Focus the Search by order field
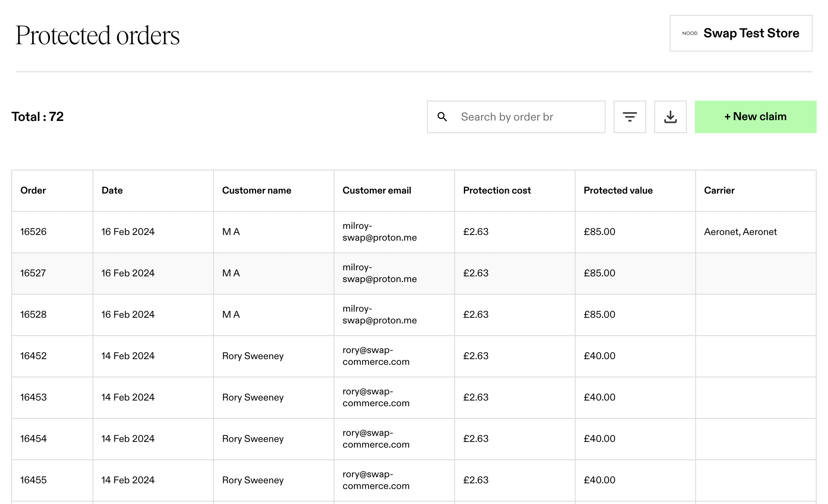828x504 pixels. pyautogui.click(x=516, y=117)
